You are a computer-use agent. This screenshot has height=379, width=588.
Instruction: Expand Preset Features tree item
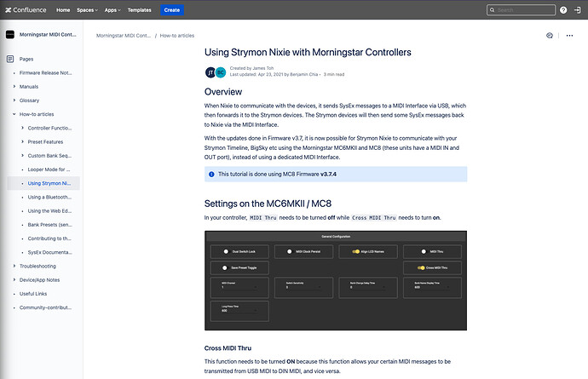click(x=22, y=142)
